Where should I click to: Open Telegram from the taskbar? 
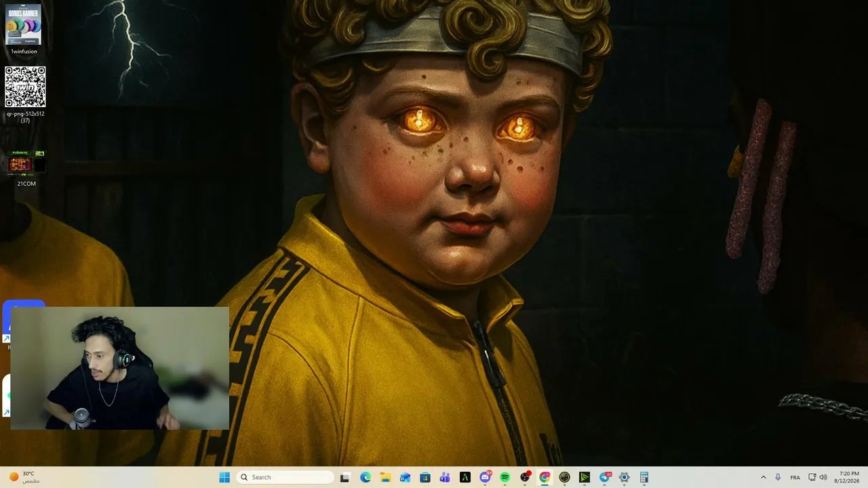[x=605, y=477]
